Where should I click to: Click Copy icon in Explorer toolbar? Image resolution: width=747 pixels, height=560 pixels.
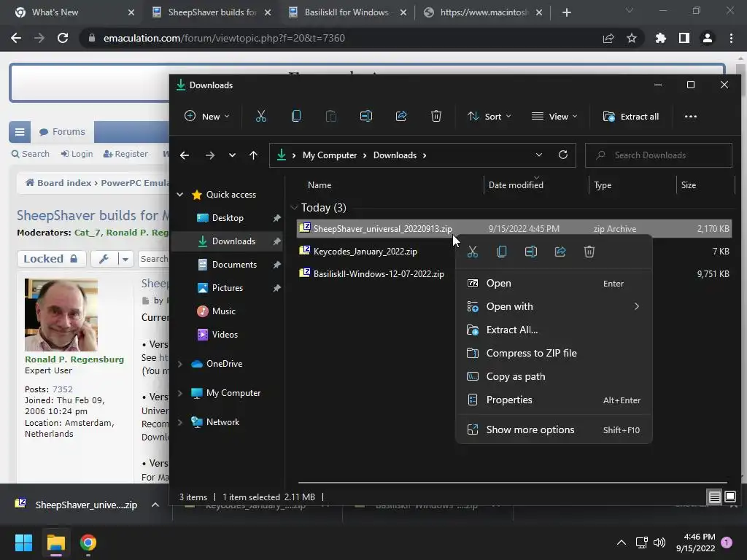point(296,116)
